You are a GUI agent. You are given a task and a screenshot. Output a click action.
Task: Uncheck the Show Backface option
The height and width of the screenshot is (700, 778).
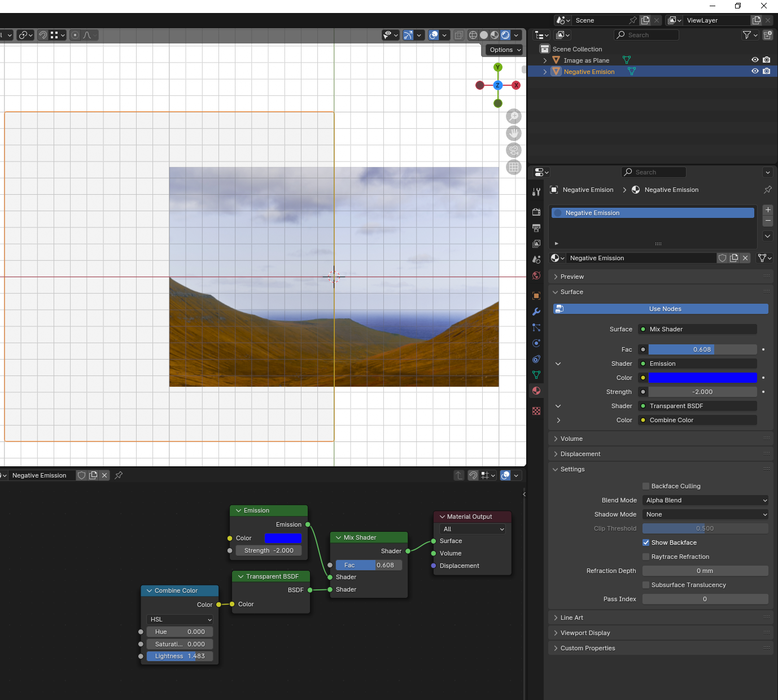coord(646,542)
